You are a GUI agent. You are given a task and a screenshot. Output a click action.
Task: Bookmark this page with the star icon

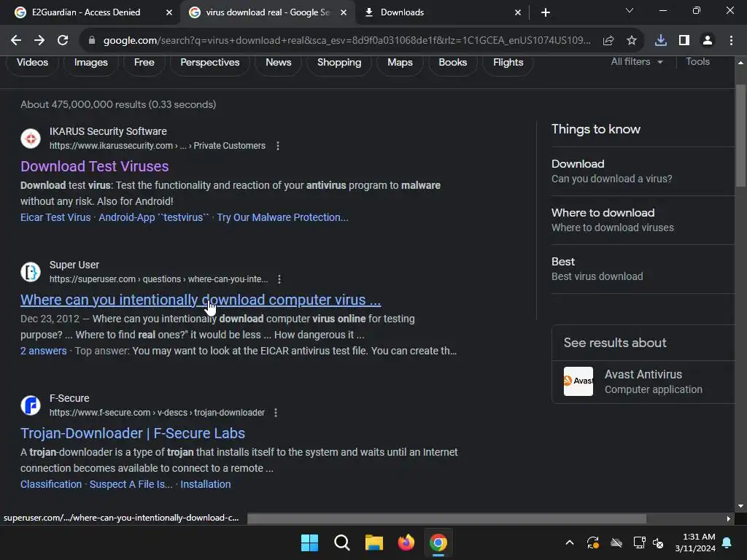pyautogui.click(x=632, y=41)
